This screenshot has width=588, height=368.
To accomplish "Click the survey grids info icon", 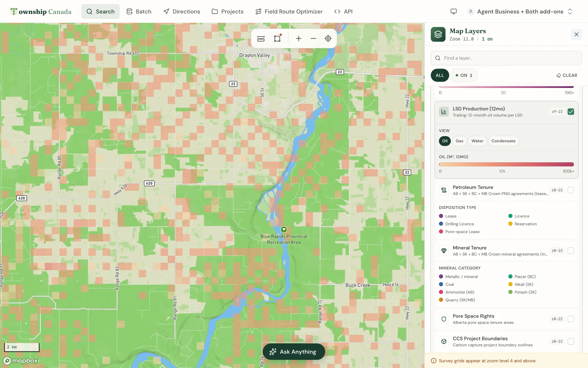I will [x=433, y=361].
